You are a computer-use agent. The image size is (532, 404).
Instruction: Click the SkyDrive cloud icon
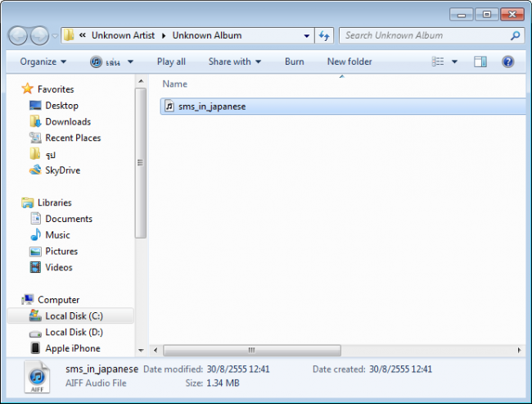tap(35, 170)
